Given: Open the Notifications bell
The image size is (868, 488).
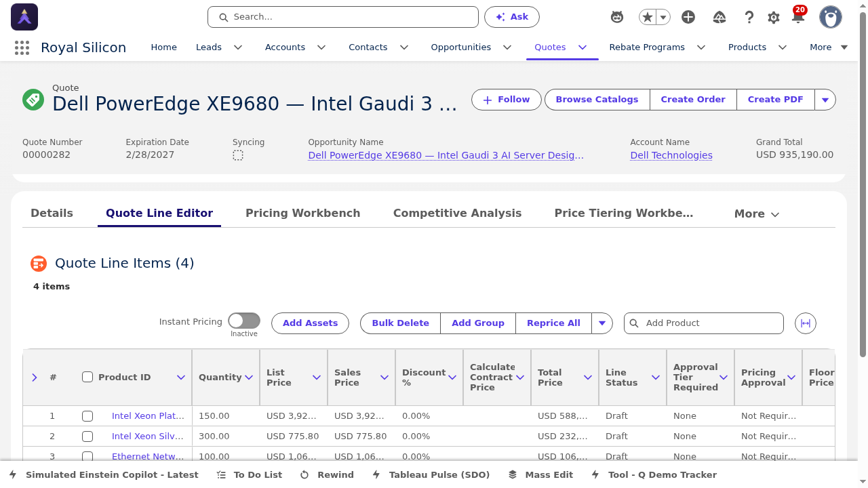Looking at the screenshot, I should coord(798,17).
